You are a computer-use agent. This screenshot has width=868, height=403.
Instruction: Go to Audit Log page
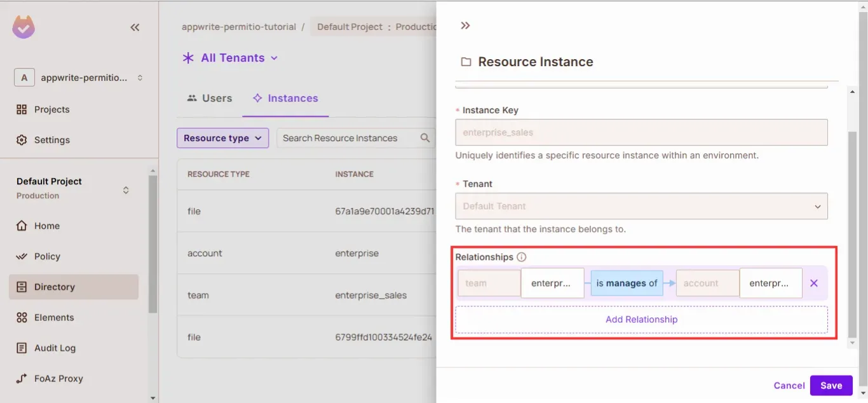pos(54,348)
